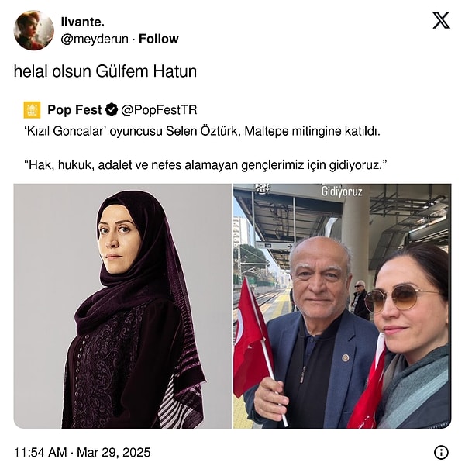Open the yellow Pop Fest avatar
465x476 pixels.
coord(32,110)
